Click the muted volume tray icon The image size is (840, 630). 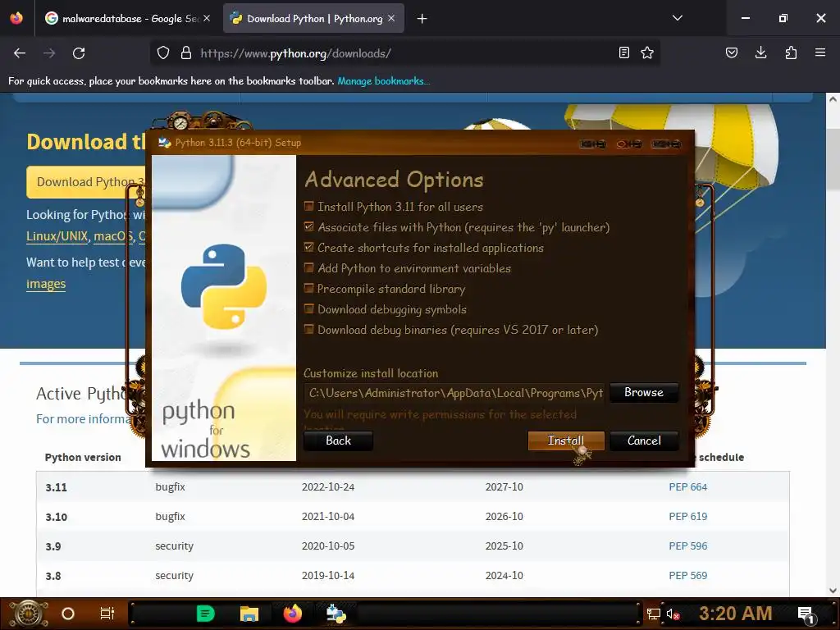tap(673, 614)
